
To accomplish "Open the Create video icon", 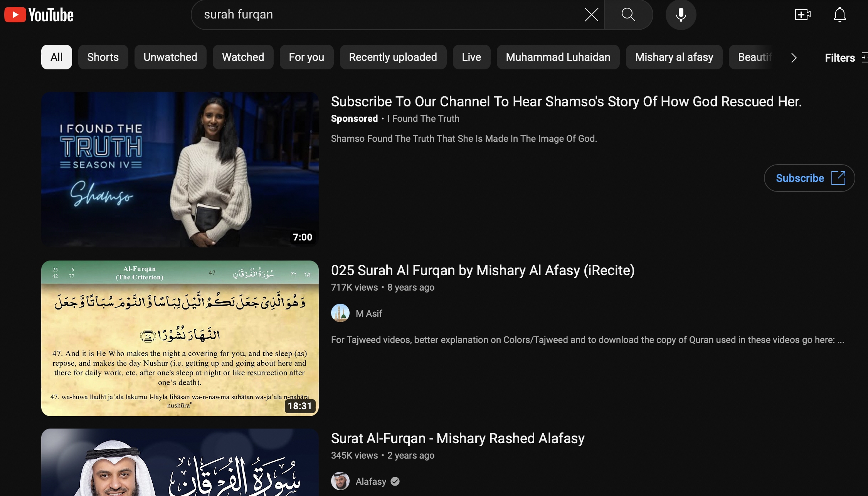I will (802, 15).
